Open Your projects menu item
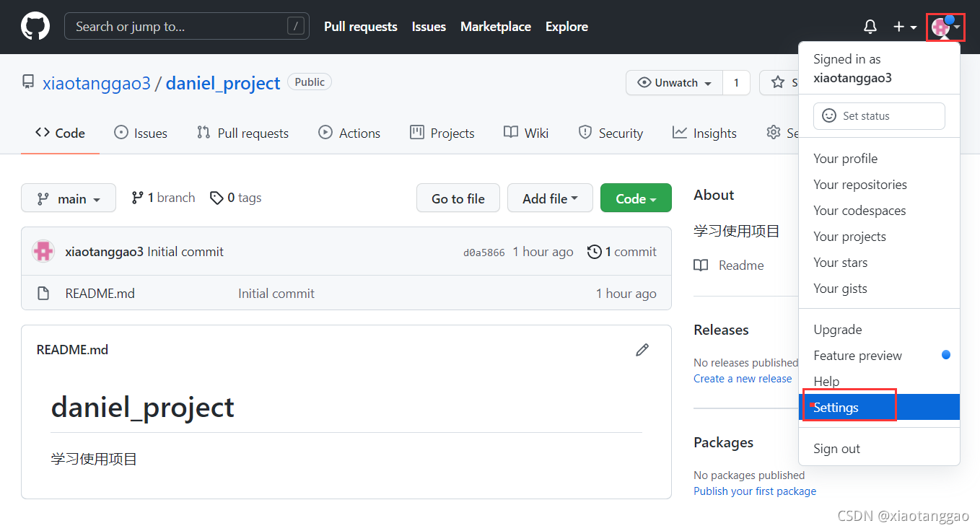This screenshot has height=531, width=980. pyautogui.click(x=879, y=237)
